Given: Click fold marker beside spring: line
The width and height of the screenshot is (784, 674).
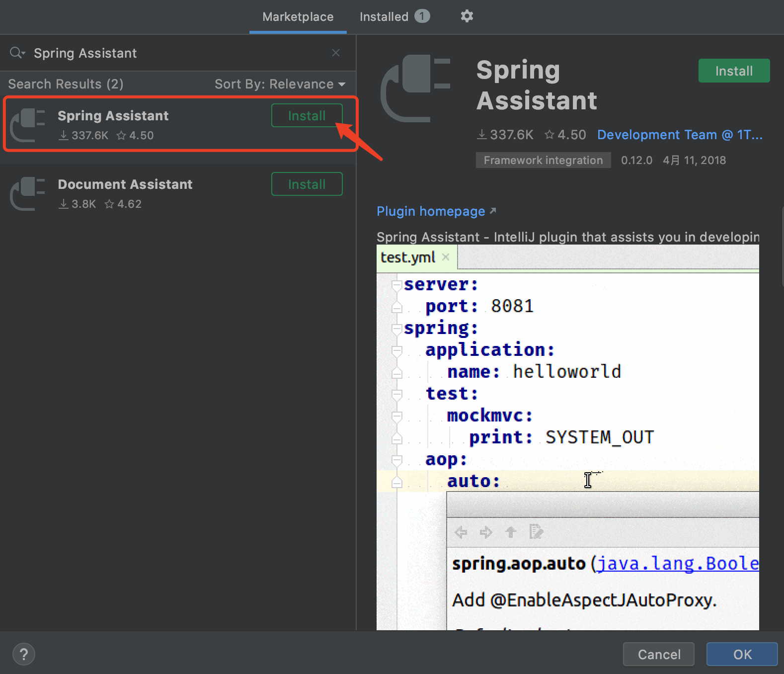Looking at the screenshot, I should pyautogui.click(x=396, y=329).
